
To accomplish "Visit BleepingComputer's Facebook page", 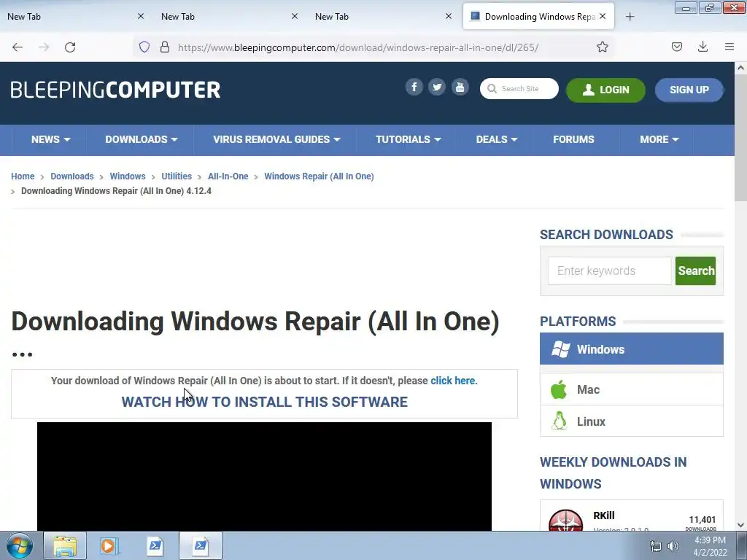I will pos(414,87).
